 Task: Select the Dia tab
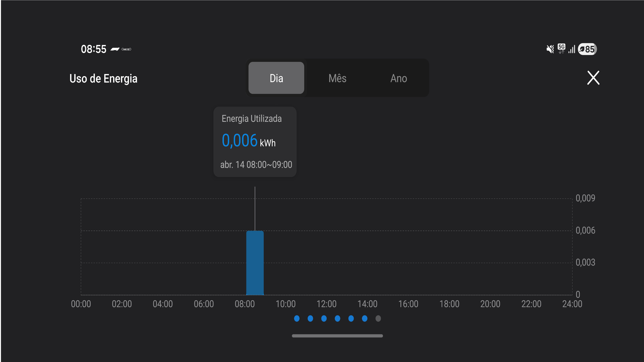pos(276,78)
